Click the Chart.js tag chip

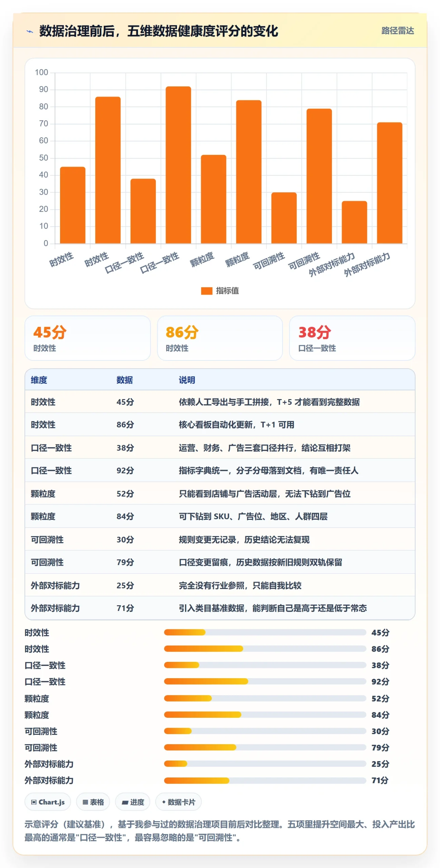(x=48, y=802)
